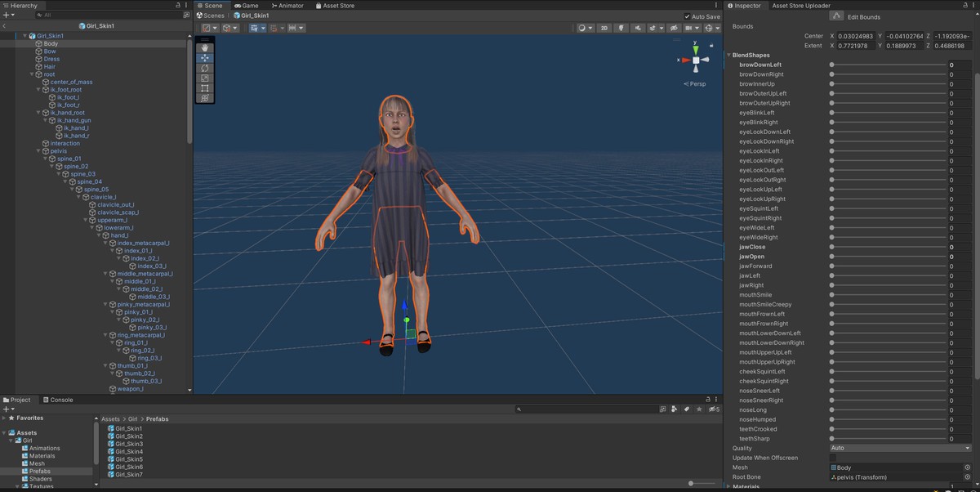Toggle Update When Offscreen checkbox
Image resolution: width=980 pixels, height=492 pixels.
[x=834, y=458]
